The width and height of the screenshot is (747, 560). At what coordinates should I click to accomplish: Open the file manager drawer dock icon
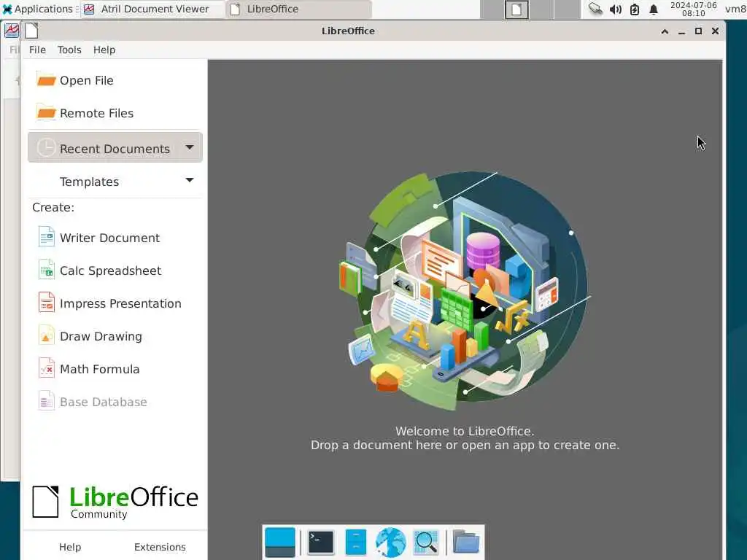point(355,542)
